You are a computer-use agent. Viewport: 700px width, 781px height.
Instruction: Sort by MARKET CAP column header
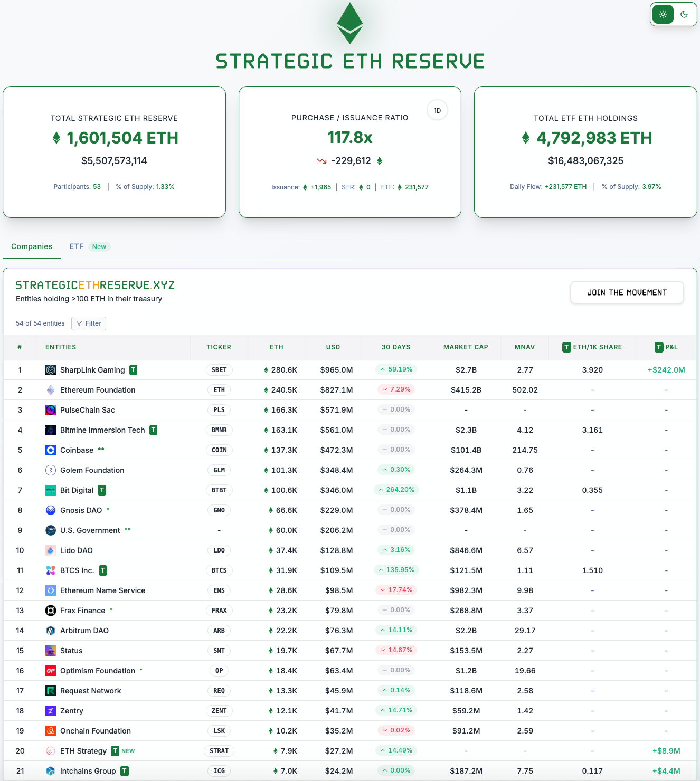click(x=466, y=347)
